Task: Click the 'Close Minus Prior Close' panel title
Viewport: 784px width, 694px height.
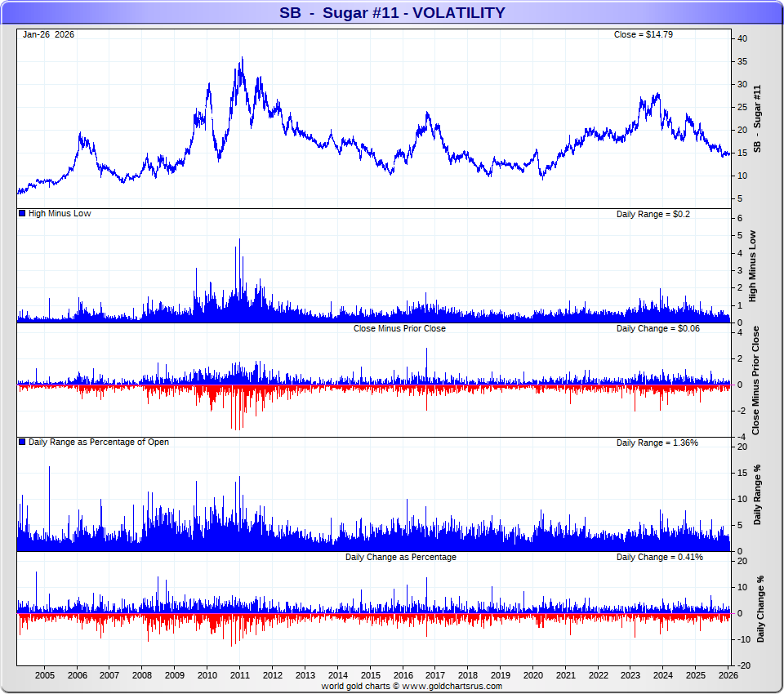Action: pyautogui.click(x=399, y=328)
